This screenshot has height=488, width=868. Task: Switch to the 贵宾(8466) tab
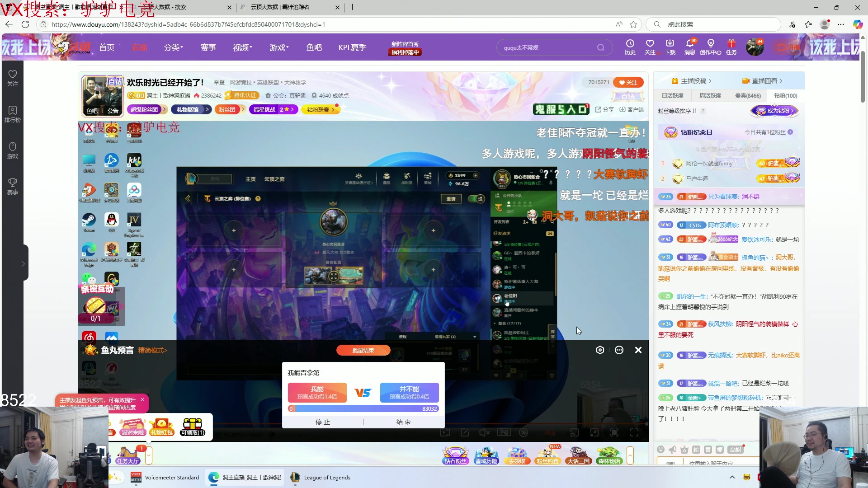(x=748, y=96)
